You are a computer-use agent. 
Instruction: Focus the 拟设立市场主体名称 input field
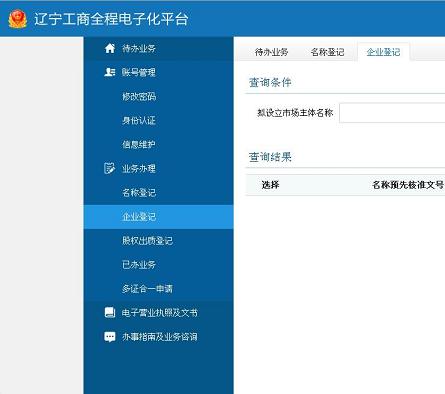[x=392, y=113]
